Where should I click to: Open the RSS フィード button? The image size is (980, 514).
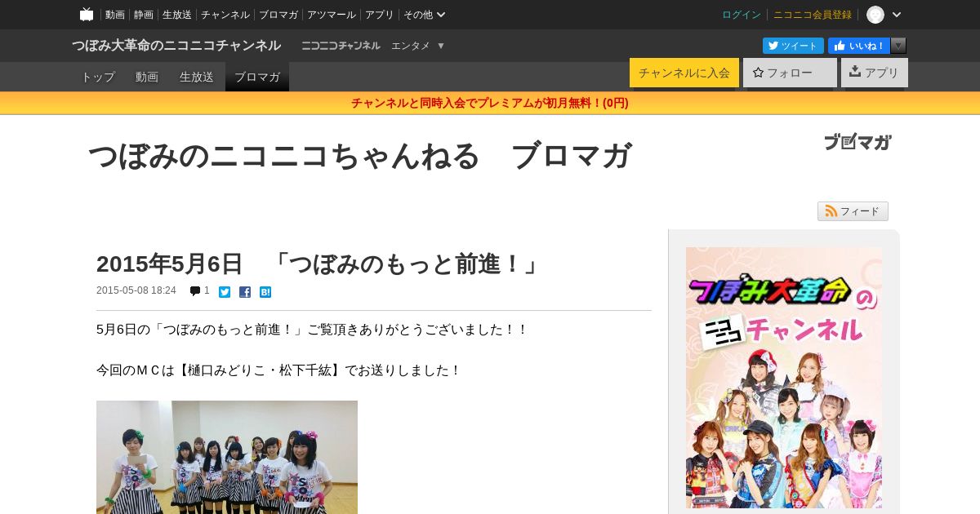[x=853, y=211]
